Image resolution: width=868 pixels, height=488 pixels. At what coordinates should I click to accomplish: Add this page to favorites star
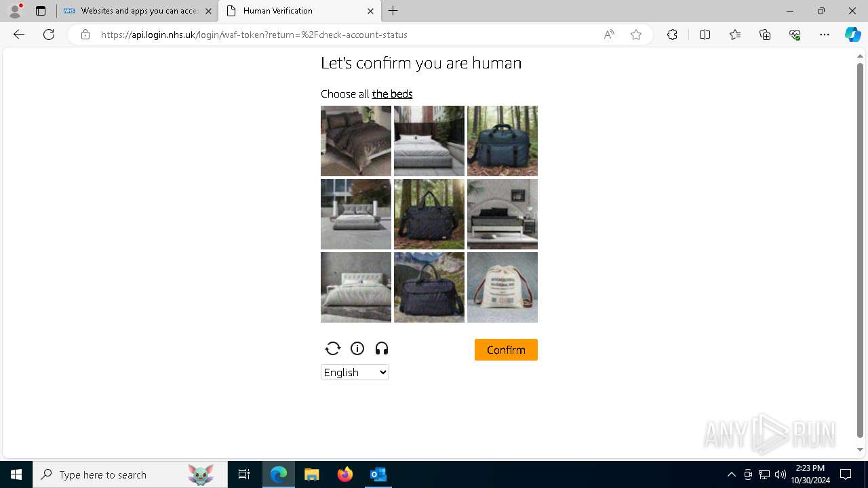point(636,35)
